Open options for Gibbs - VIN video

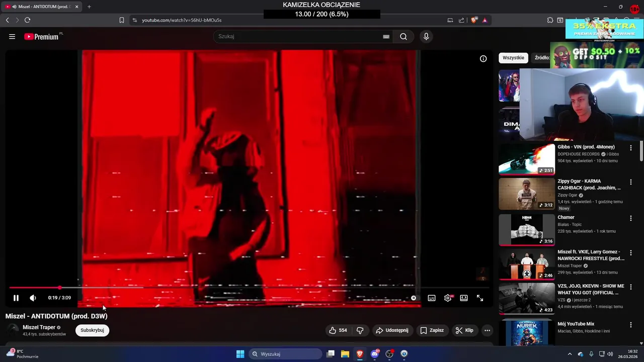[631, 148]
